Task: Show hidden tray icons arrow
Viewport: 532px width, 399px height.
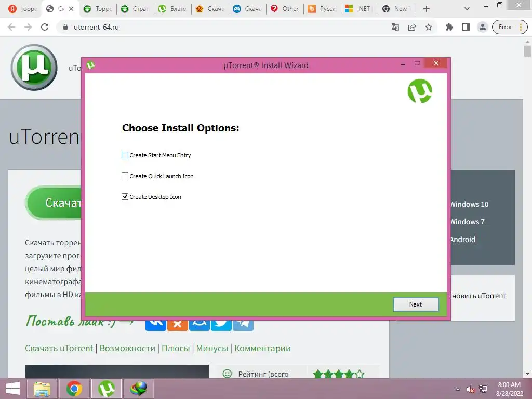Action: [x=458, y=389]
